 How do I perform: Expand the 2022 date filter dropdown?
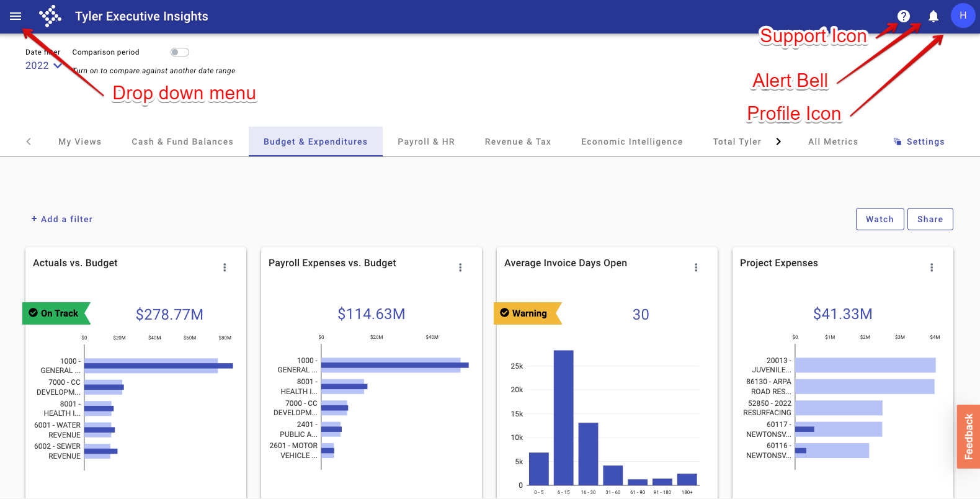[43, 65]
